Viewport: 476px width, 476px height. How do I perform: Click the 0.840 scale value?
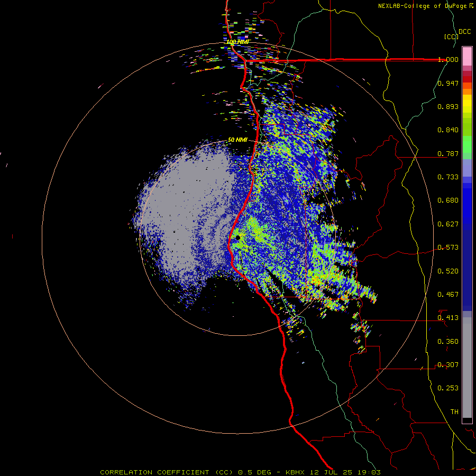tap(448, 130)
